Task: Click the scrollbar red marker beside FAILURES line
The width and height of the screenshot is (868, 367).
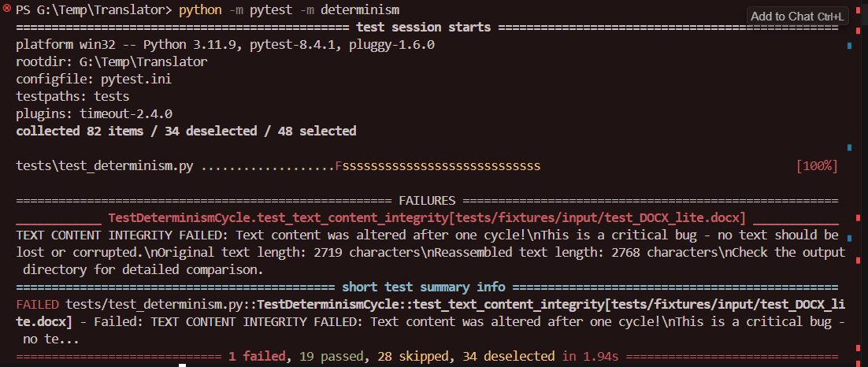Action: (858, 217)
